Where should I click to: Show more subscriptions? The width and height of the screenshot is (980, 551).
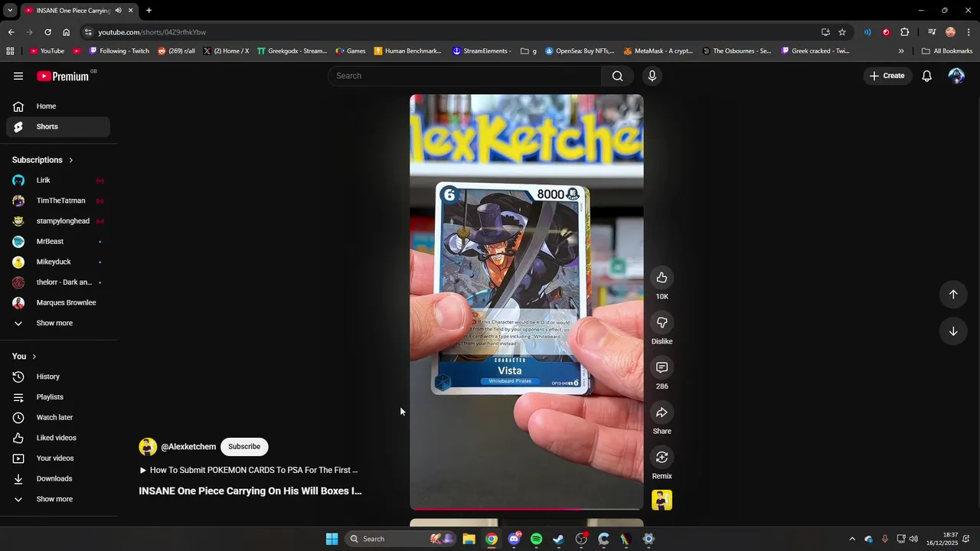58,323
